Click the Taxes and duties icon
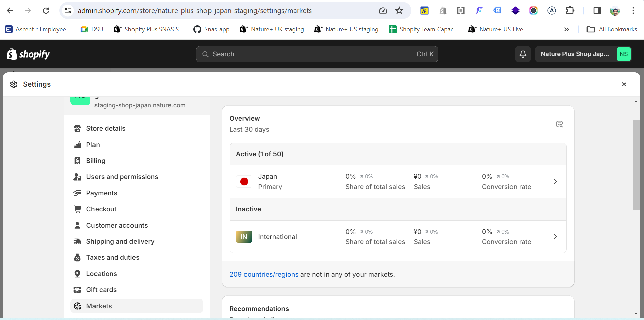 (x=77, y=257)
